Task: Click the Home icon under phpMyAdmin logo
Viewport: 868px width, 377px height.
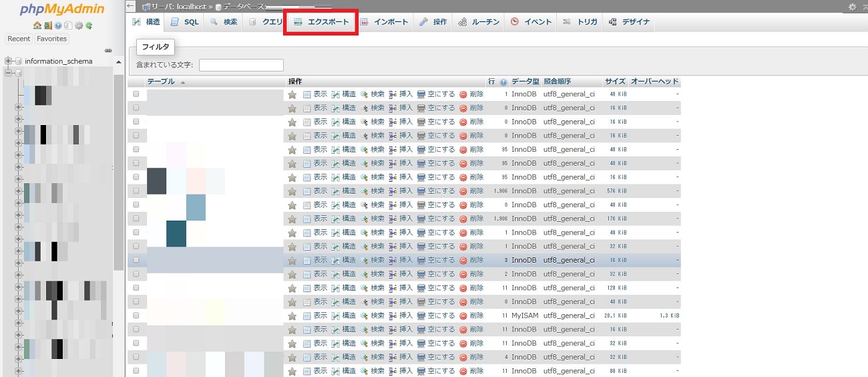Action: click(37, 26)
